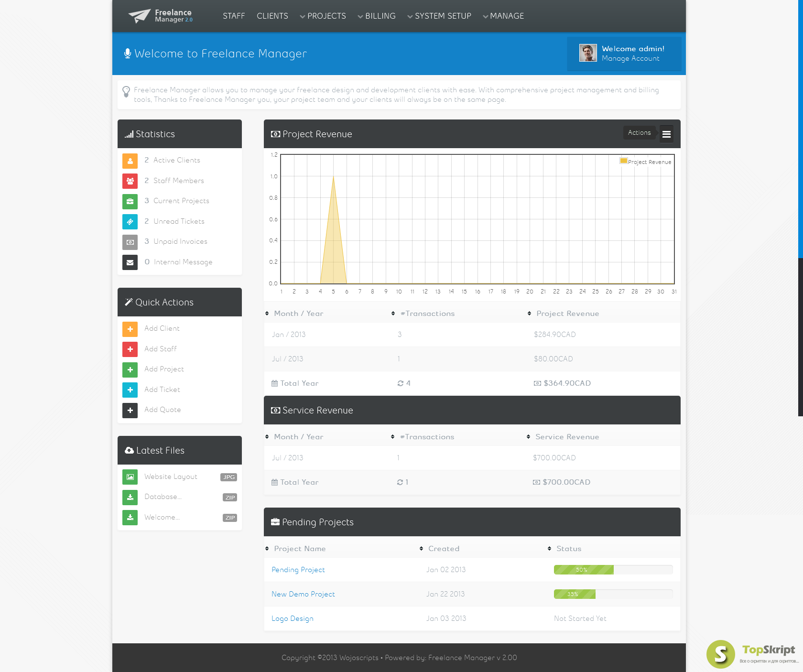Click the blue Unread Tickets icon
The image size is (803, 672).
click(x=130, y=222)
